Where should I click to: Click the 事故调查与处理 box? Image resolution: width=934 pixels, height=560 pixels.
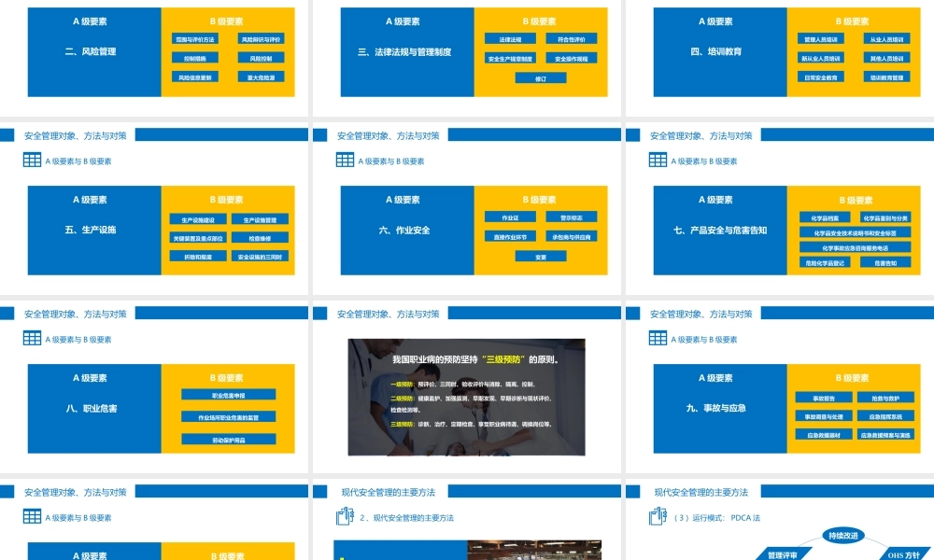click(824, 416)
